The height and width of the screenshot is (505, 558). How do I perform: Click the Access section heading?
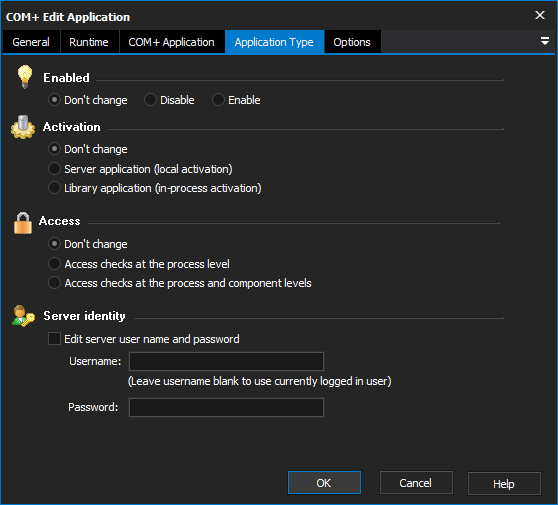[x=60, y=221]
